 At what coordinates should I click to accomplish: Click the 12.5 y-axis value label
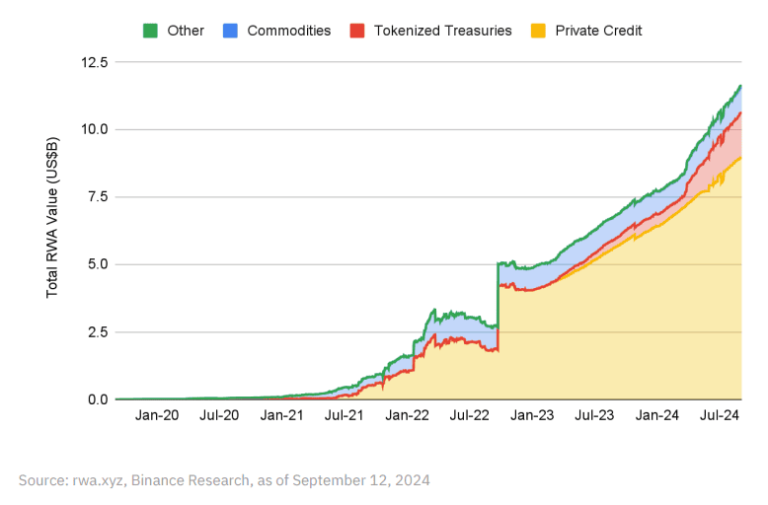coord(93,62)
